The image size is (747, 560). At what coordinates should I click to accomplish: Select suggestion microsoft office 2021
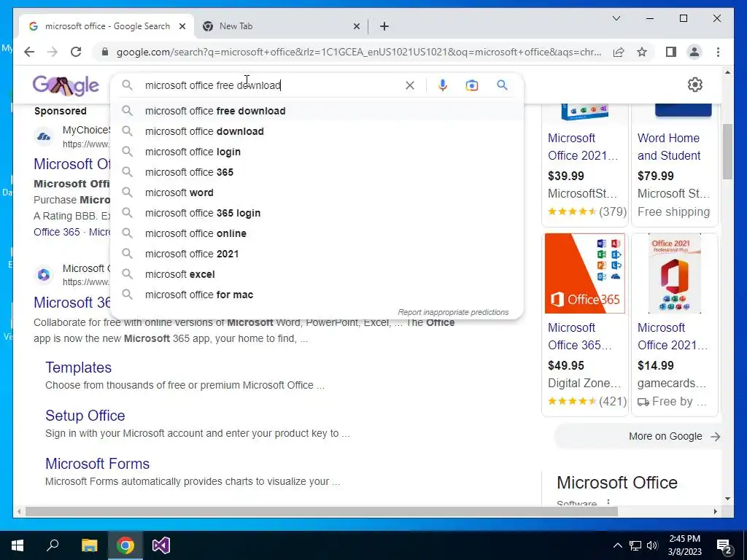(x=317, y=254)
